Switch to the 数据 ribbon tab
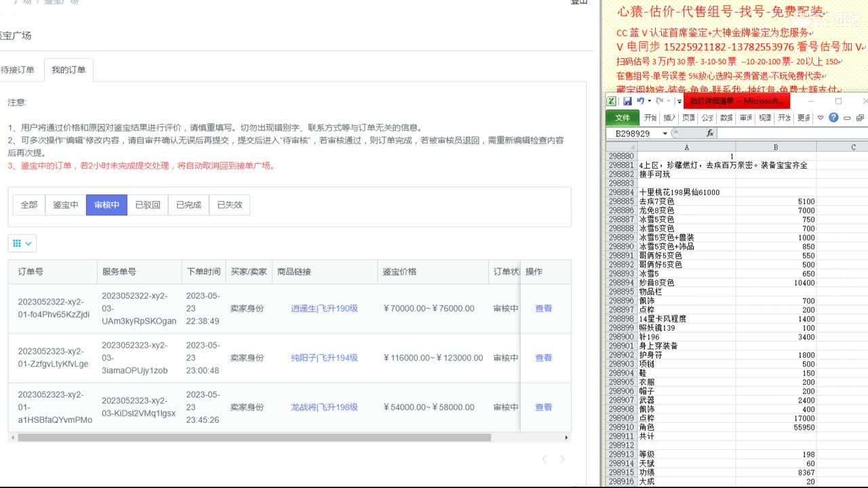 coord(728,118)
